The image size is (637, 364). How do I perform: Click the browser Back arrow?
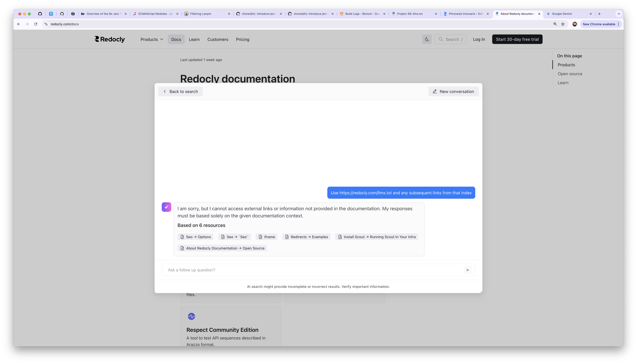pos(18,24)
